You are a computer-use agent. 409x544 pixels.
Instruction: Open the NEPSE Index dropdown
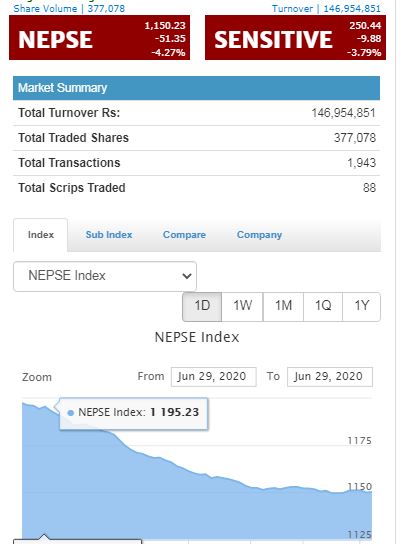coord(105,276)
